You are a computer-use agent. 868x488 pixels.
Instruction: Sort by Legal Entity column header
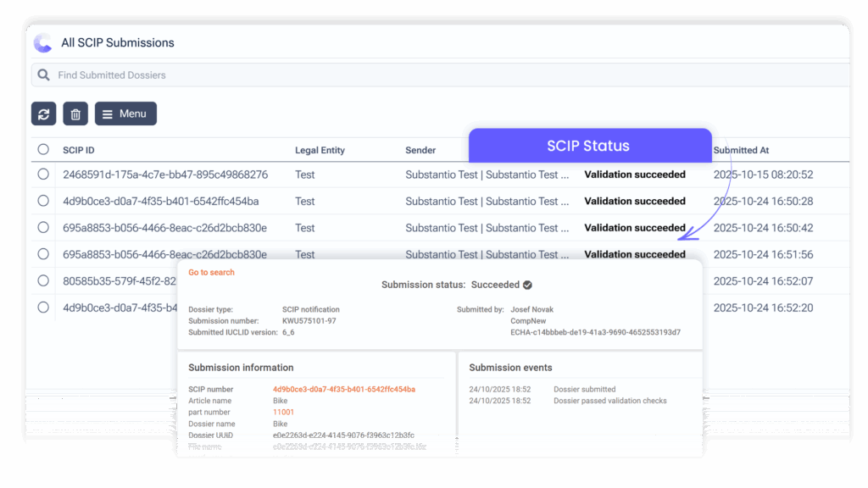tap(320, 150)
